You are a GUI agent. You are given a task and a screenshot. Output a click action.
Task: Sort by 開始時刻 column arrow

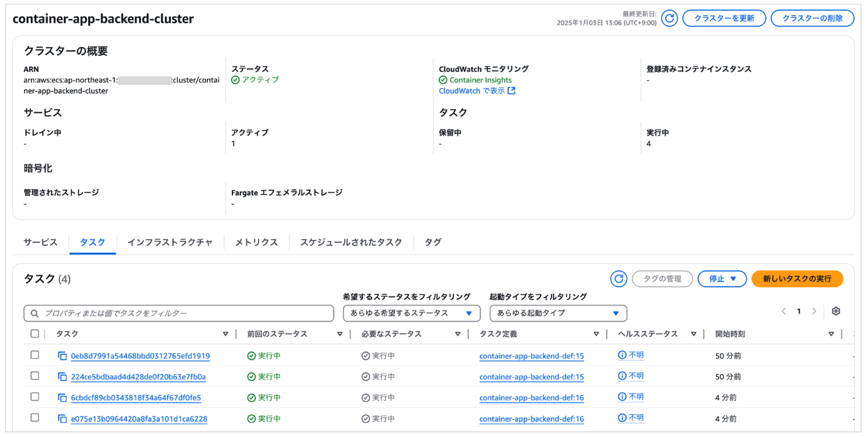[831, 334]
